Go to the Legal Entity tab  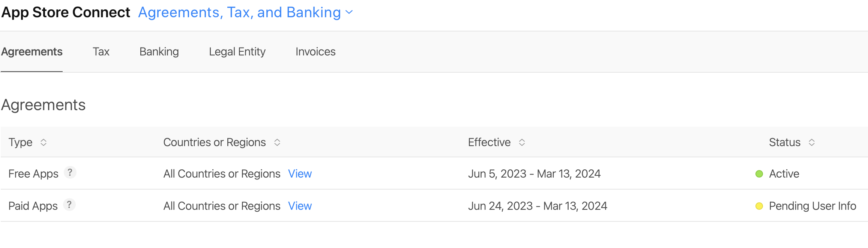point(237,52)
